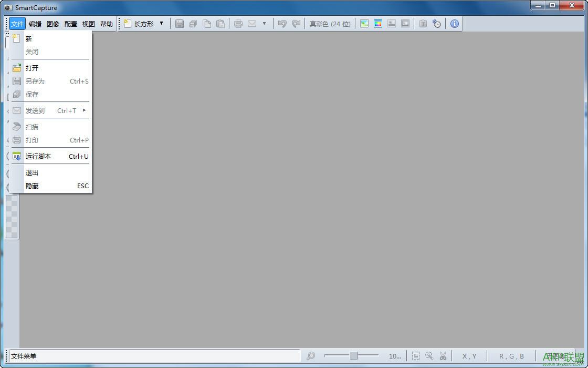This screenshot has width=588, height=368.
Task: Click the 真彩色 (24 位) color depth button
Action: coord(330,24)
